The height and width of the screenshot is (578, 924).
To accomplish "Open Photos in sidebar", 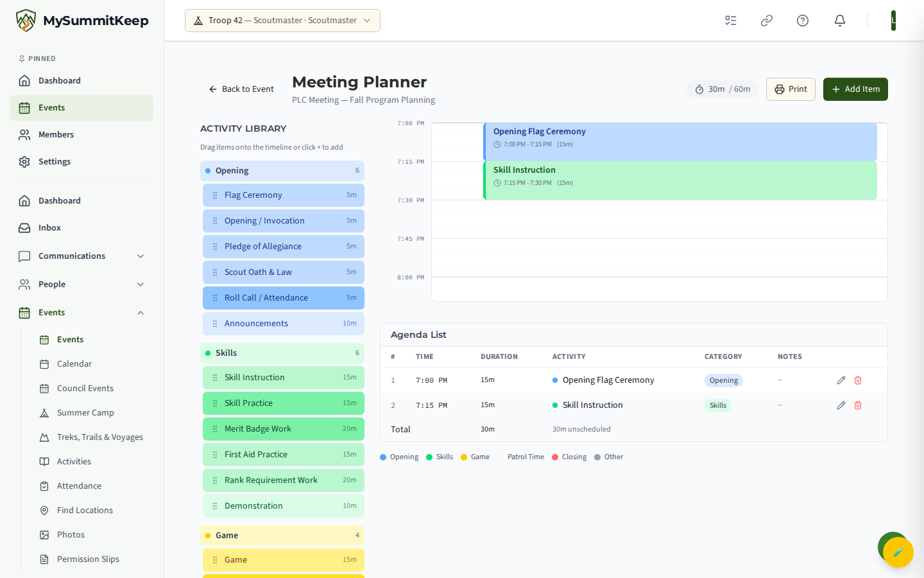I will [x=92, y=535].
